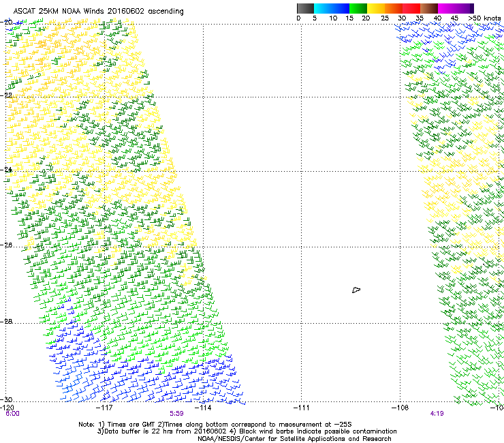The height and width of the screenshot is (443, 504).
Task: Select the cyan-blue 5-15 knots color band
Action: click(x=332, y=8)
